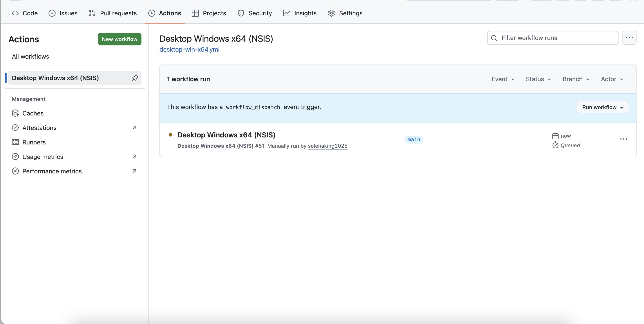The height and width of the screenshot is (324, 644).
Task: Focus the Filter workflow runs field
Action: [557, 38]
